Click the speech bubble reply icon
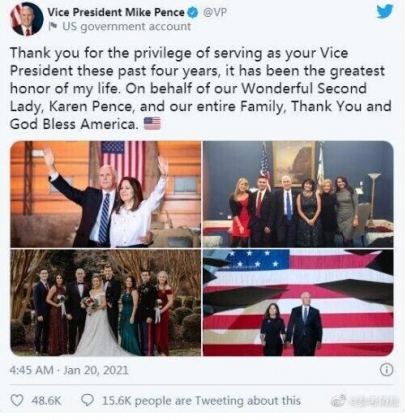Viewport: 407px width, 420px height. 88,400
